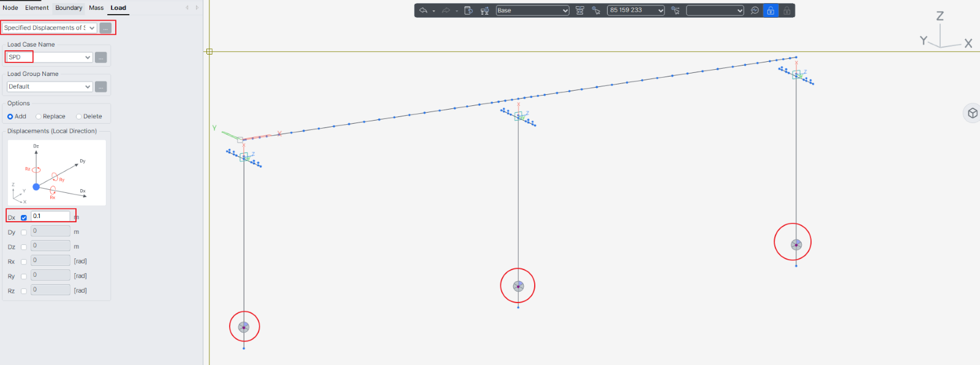Viewport: 980px width, 365px height.
Task: Switch to the Mass tab
Action: coord(96,8)
